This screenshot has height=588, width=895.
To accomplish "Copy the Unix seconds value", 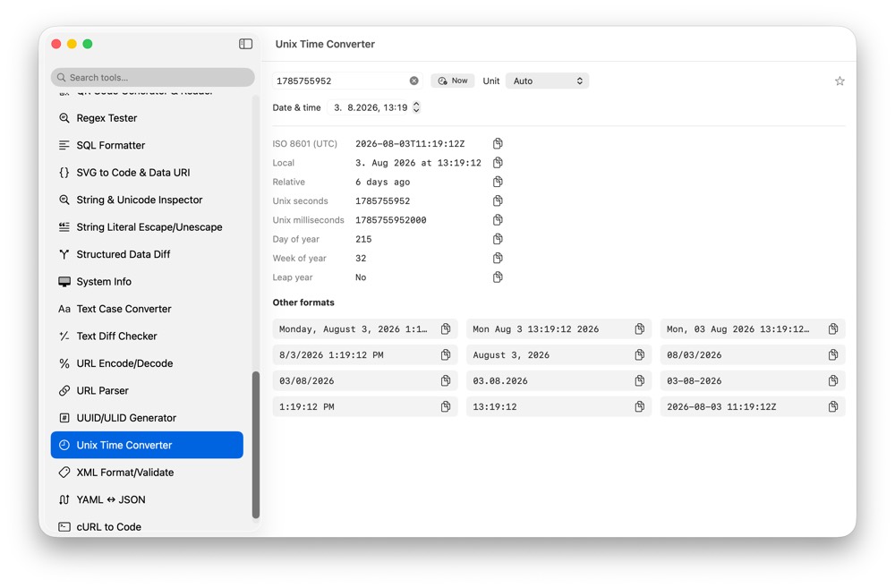I will point(498,201).
